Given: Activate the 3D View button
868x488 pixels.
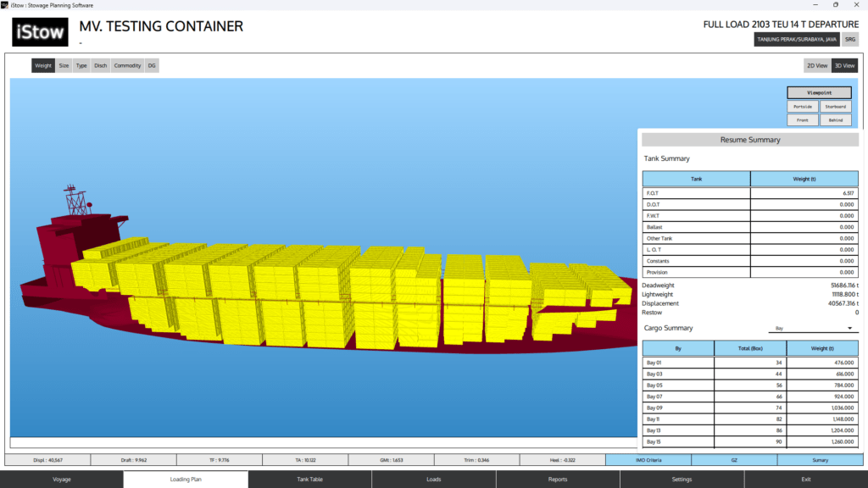Looking at the screenshot, I should (844, 65).
